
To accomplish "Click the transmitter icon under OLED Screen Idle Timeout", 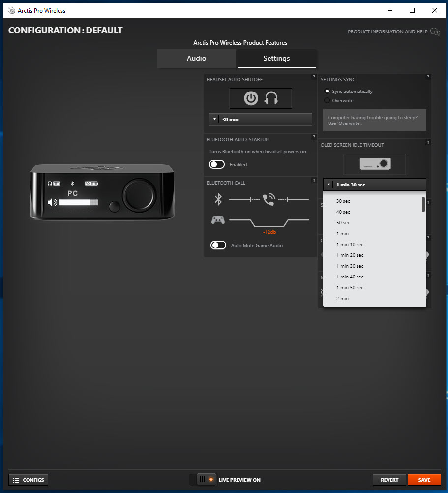I will [375, 164].
